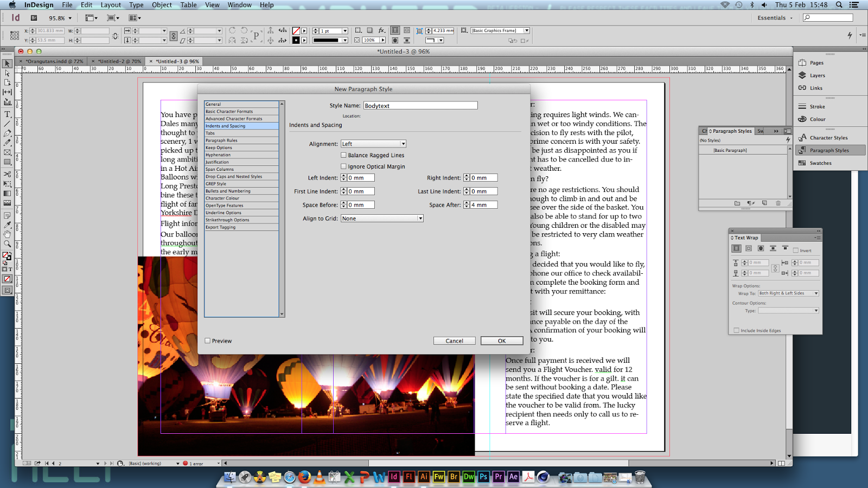Viewport: 868px width, 488px height.
Task: Select the Pencil tool
Action: point(7,143)
